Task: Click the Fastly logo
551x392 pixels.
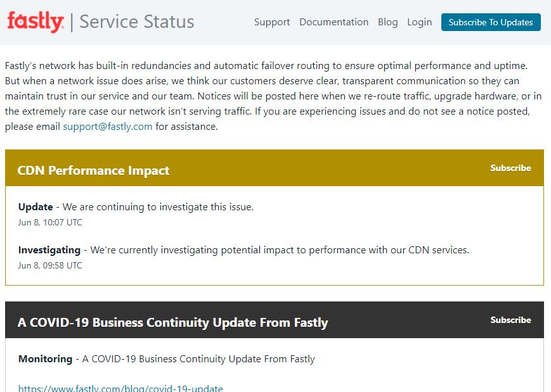Action: tap(36, 22)
